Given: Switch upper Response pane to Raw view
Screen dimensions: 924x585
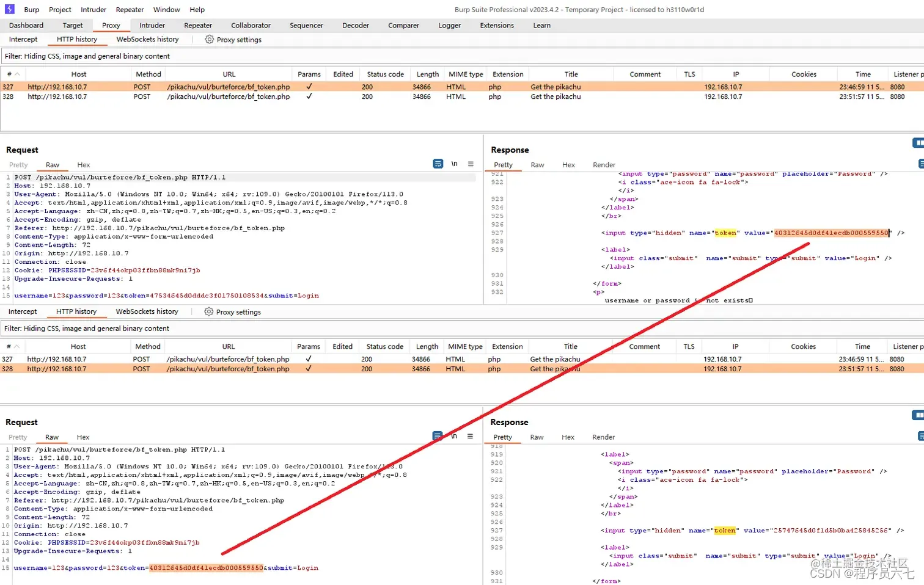Looking at the screenshot, I should [x=537, y=165].
